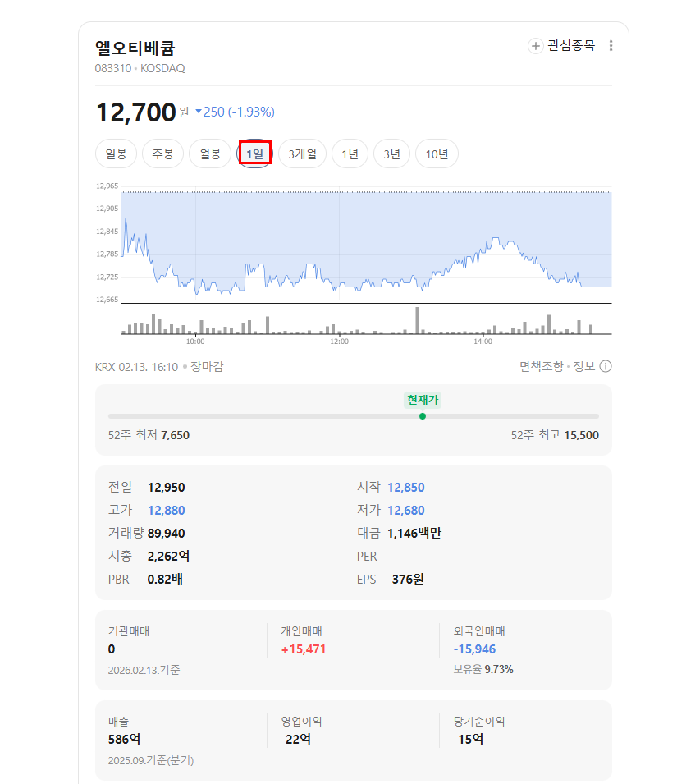The width and height of the screenshot is (677, 784).
Task: Click the timestamp KRX 02.13. 16:10
Action: coord(136,367)
